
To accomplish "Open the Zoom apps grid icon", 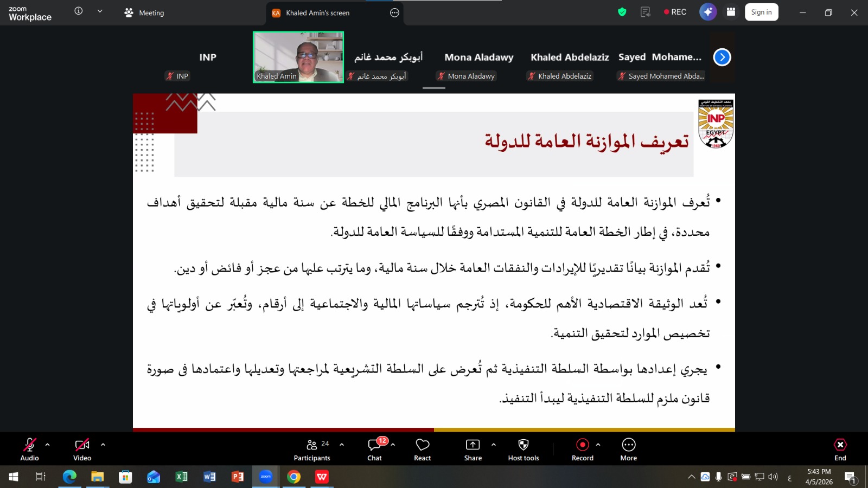I will coord(731,12).
